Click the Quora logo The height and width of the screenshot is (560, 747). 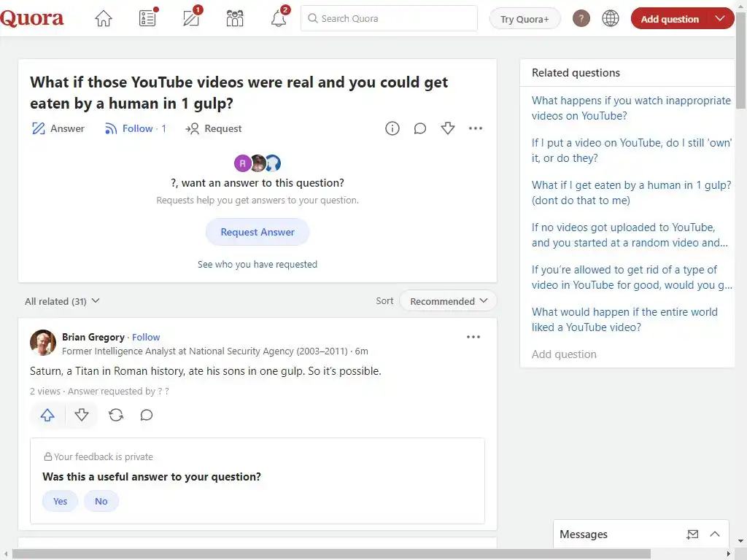pyautogui.click(x=31, y=18)
